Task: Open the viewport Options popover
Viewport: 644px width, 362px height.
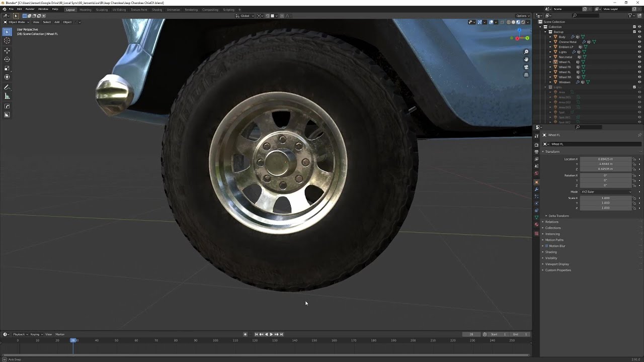Action: point(523,16)
